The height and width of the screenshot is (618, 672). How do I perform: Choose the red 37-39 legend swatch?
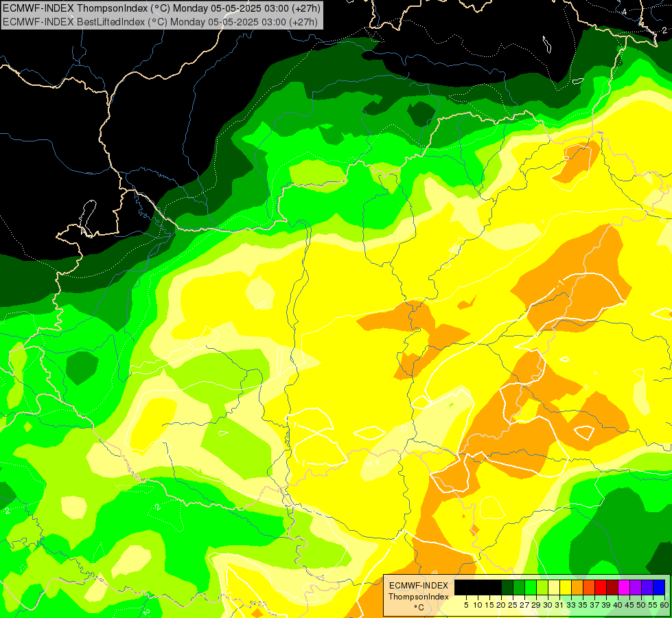[601, 587]
